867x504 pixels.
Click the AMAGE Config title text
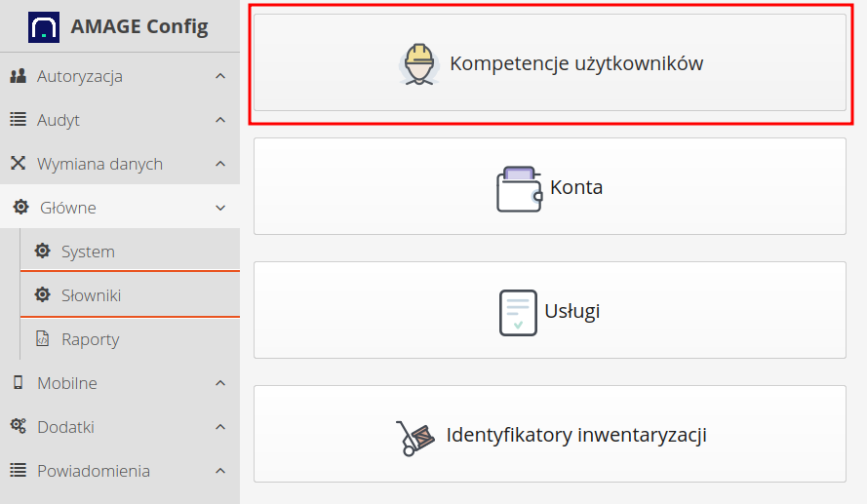coord(139,26)
